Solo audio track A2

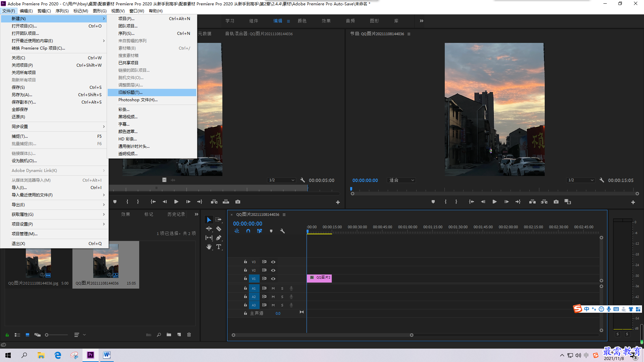[x=282, y=297]
